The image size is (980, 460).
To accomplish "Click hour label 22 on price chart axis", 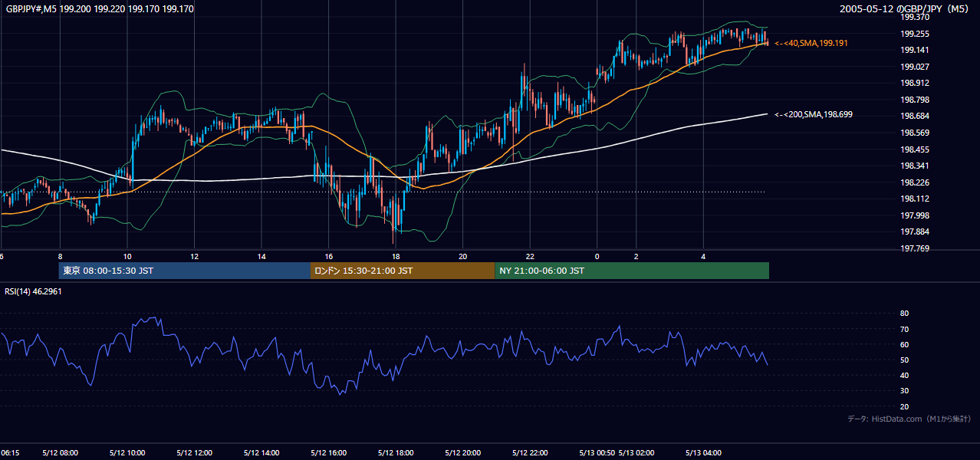I will tap(530, 257).
